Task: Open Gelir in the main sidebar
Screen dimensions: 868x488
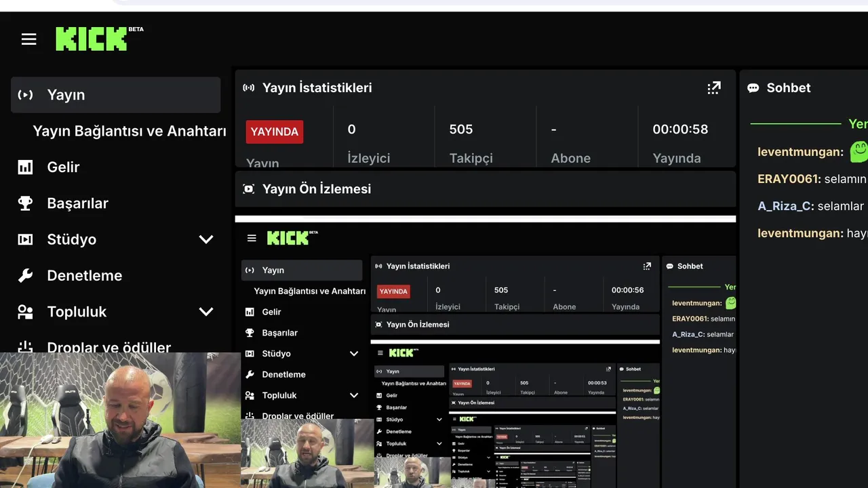Action: click(63, 167)
